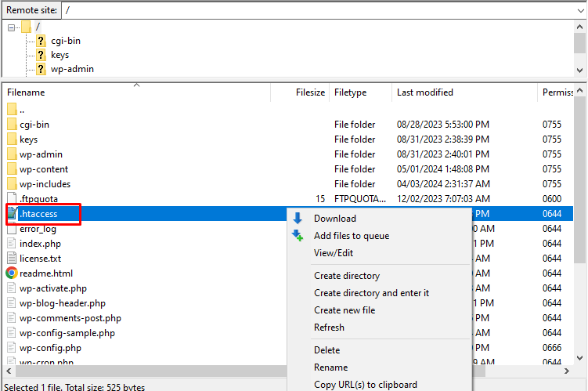Click the wp-config-sample.php file icon
588x391 pixels.
tap(12, 333)
